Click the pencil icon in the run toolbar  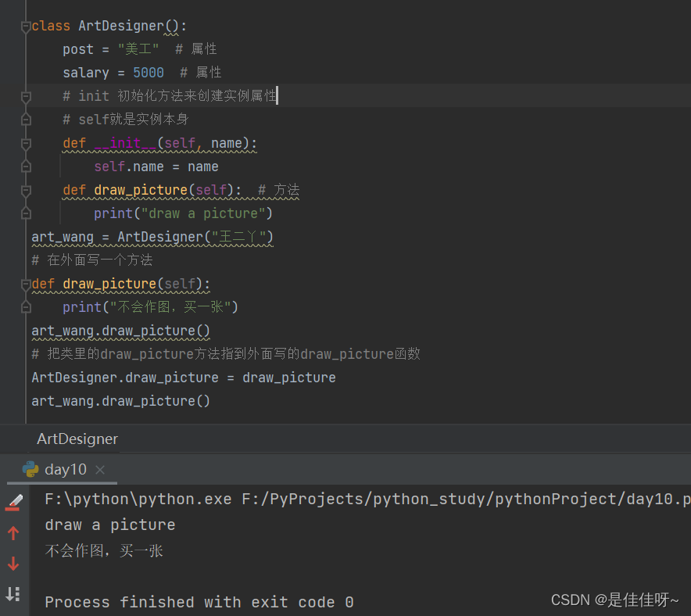[x=14, y=502]
